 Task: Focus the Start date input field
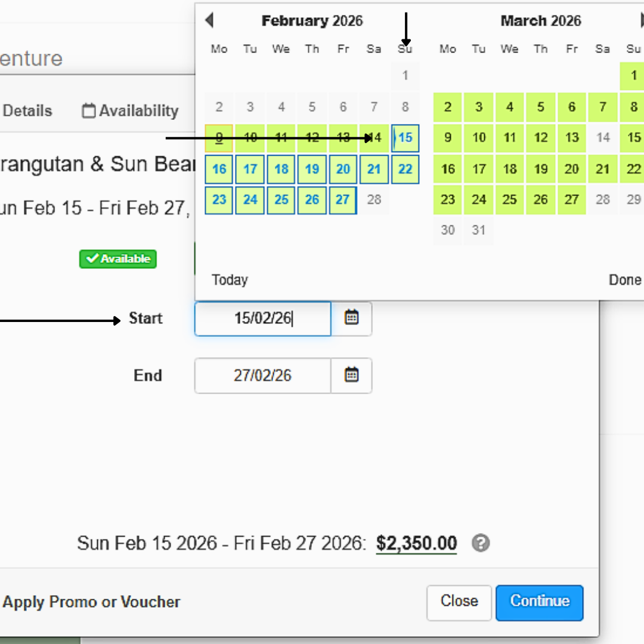point(262,318)
